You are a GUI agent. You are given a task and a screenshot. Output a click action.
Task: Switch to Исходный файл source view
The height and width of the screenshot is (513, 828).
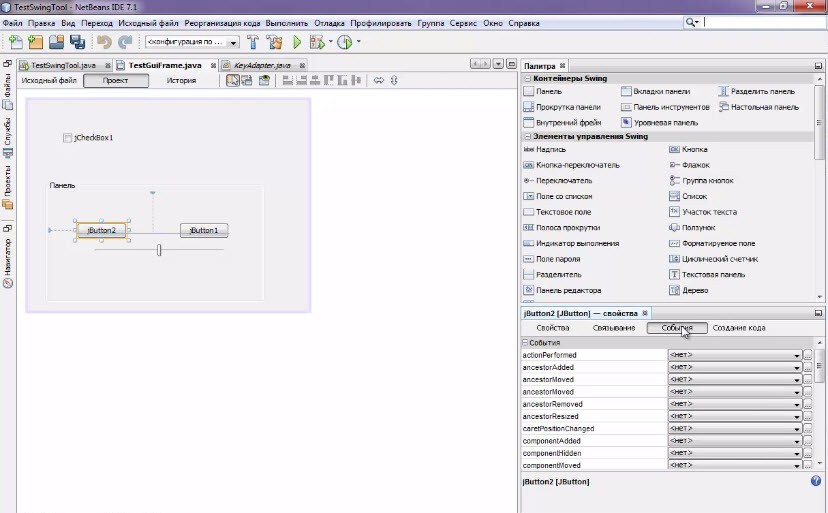(49, 80)
